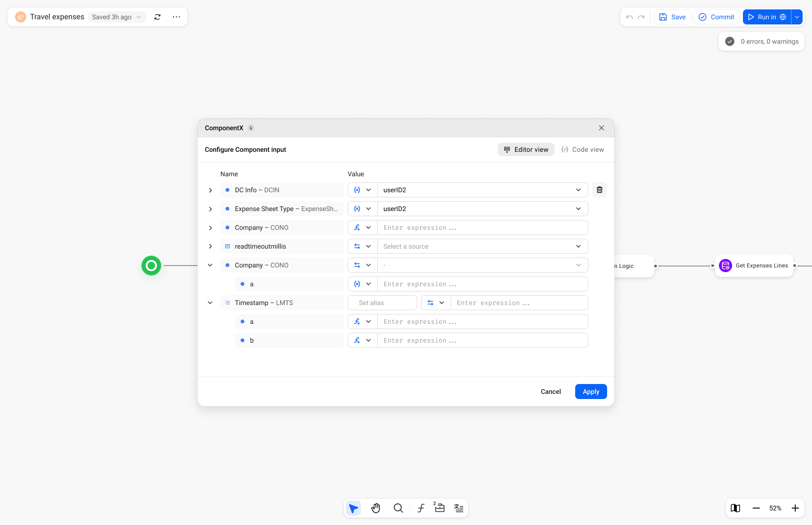The image size is (812, 525).
Task: Click the undo arrow icon
Action: coord(629,16)
